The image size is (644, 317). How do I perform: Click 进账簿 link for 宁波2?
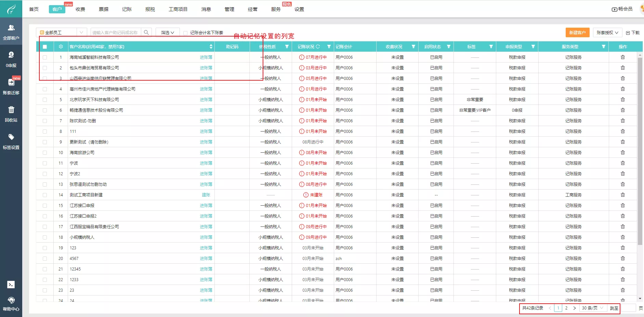206,174
